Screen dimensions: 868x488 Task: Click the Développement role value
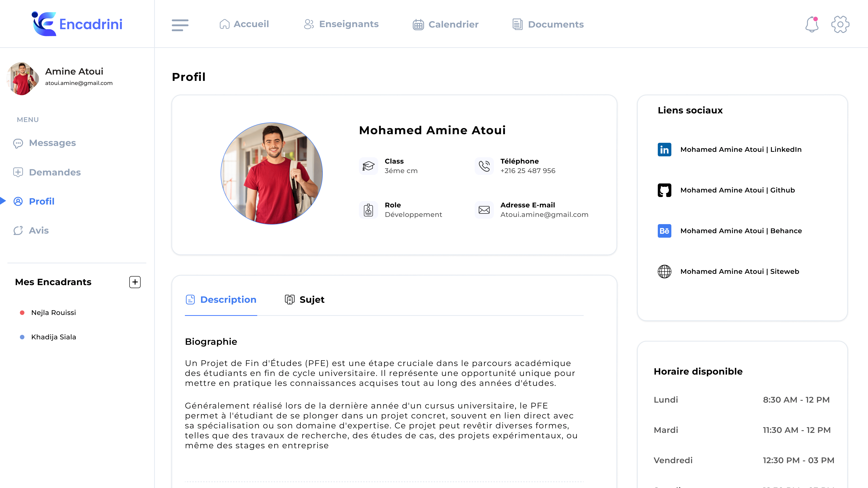coord(413,215)
